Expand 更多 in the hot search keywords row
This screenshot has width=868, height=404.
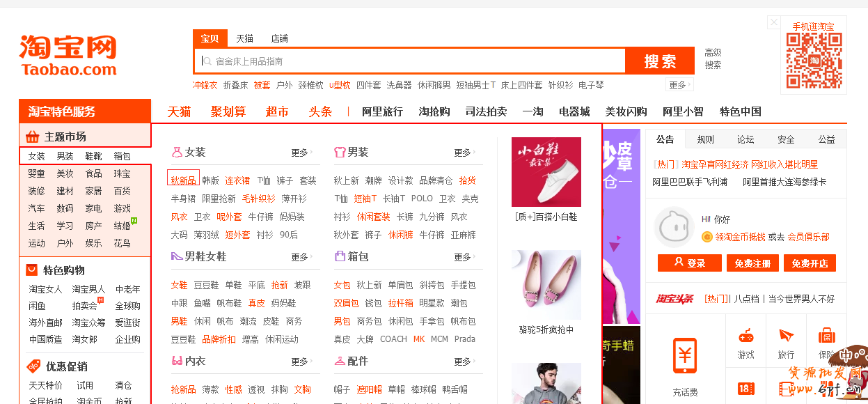(x=679, y=85)
